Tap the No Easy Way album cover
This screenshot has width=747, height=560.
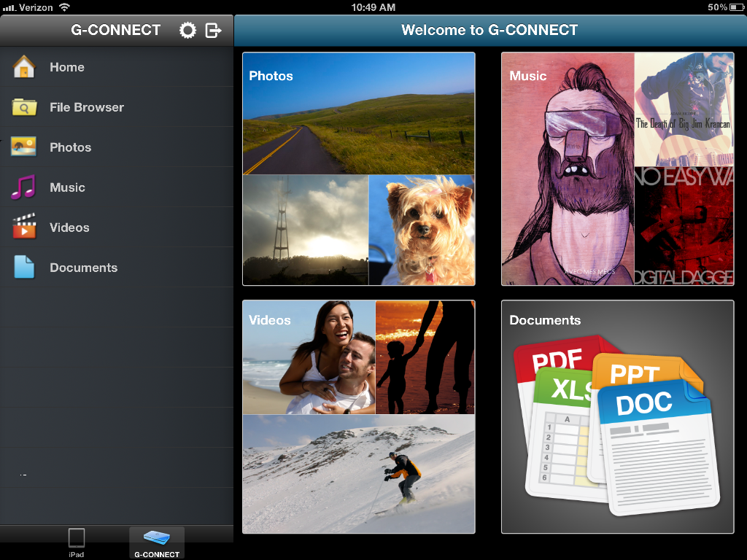[x=684, y=226]
